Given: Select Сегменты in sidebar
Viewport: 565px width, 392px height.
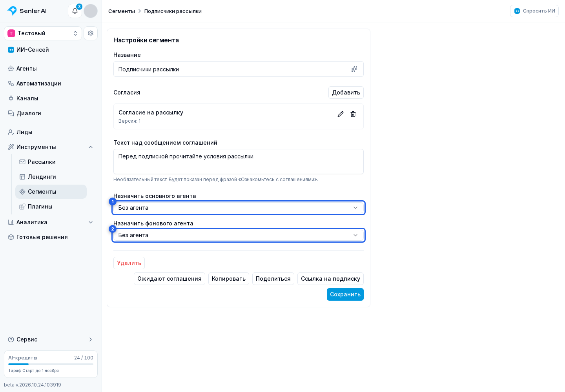Looking at the screenshot, I should [51, 192].
